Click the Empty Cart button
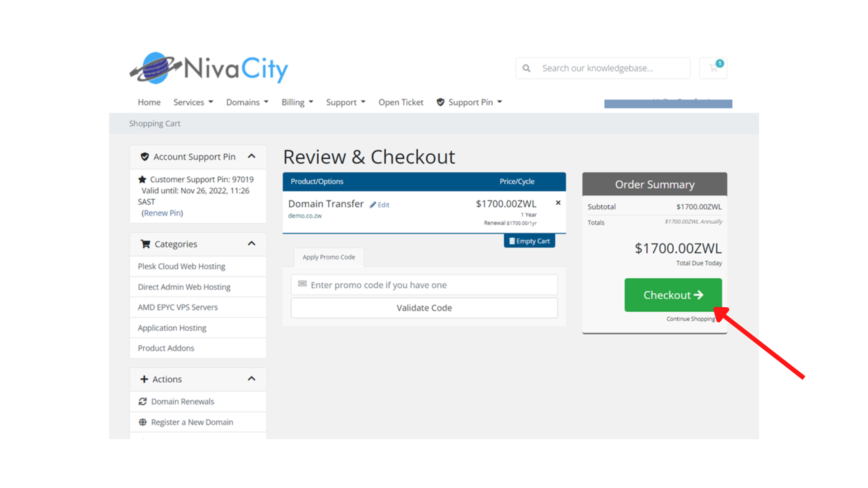The width and height of the screenshot is (868, 488). tap(529, 241)
